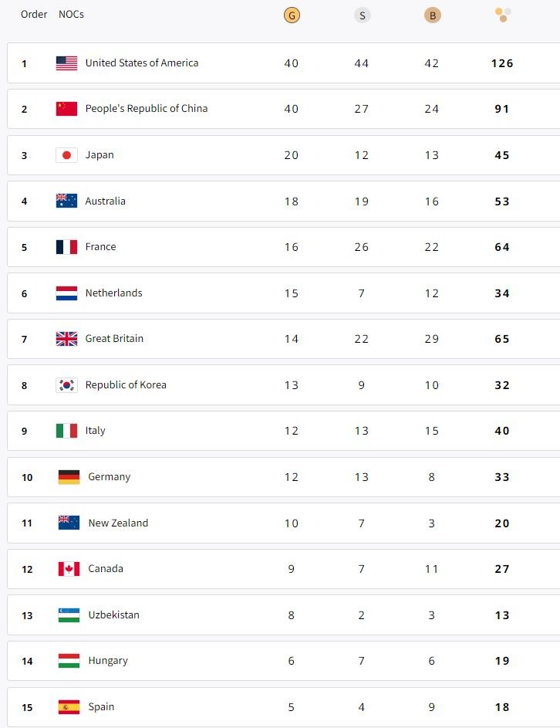Screen dimensions: 560x728
Task: Select the France row name
Action: [101, 246]
